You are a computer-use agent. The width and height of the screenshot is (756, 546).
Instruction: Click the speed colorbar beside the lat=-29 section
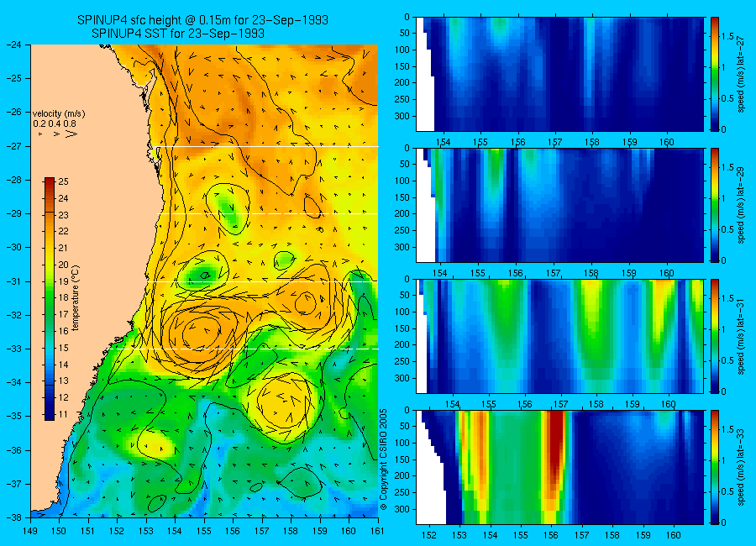[x=715, y=205]
